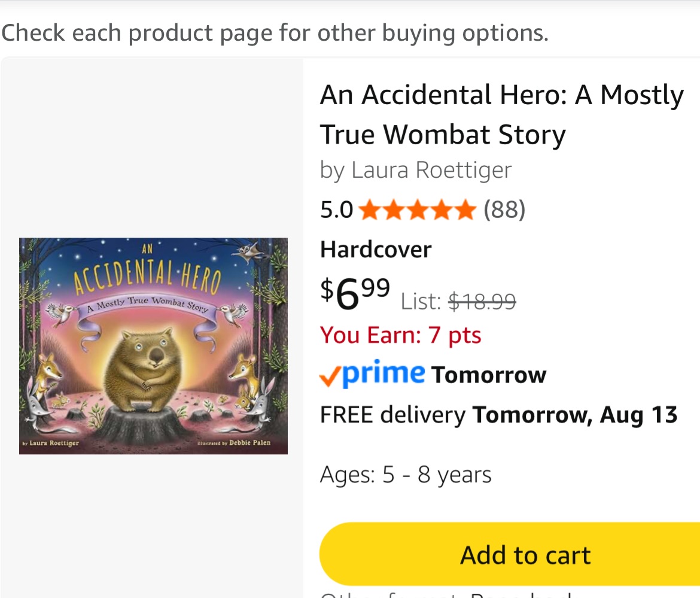The height and width of the screenshot is (598, 700).
Task: Select the Hardcover format link
Action: point(376,249)
